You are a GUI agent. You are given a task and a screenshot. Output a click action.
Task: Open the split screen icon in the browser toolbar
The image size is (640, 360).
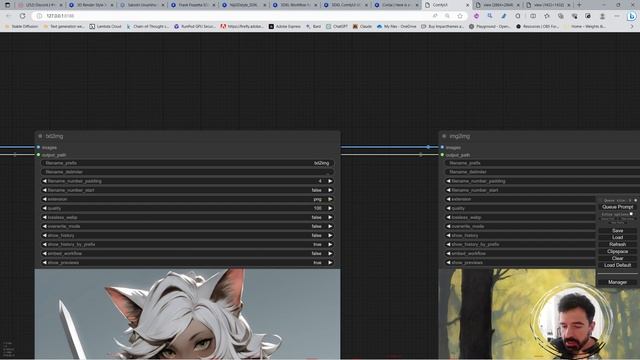533,16
